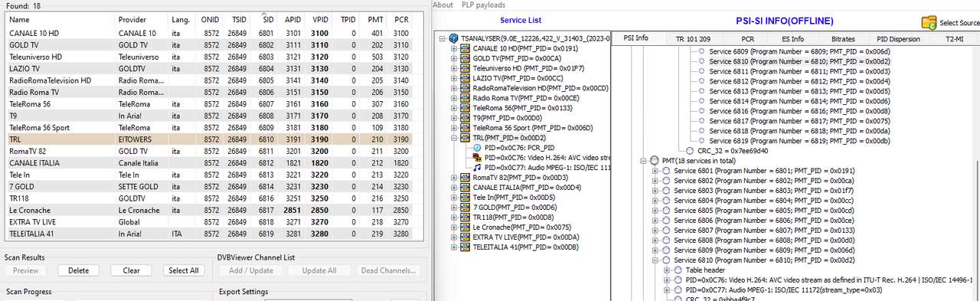Viewport: 980px width, 301px height.
Task: Click the H.264 video stream film icon
Action: pyautogui.click(x=477, y=157)
